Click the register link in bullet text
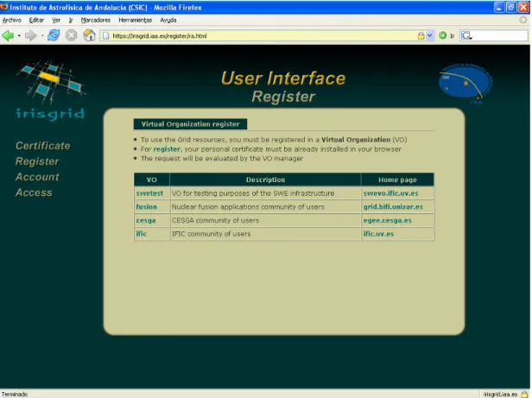 pos(167,149)
